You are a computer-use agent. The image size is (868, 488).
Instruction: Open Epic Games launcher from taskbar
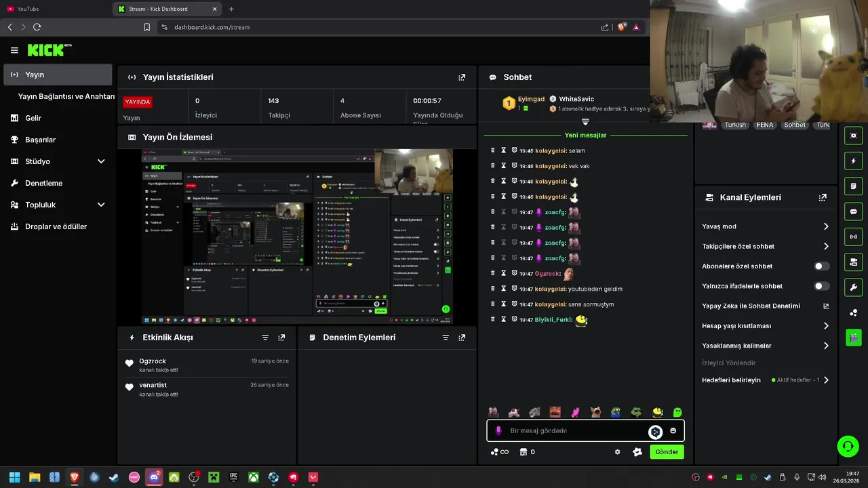pyautogui.click(x=234, y=477)
